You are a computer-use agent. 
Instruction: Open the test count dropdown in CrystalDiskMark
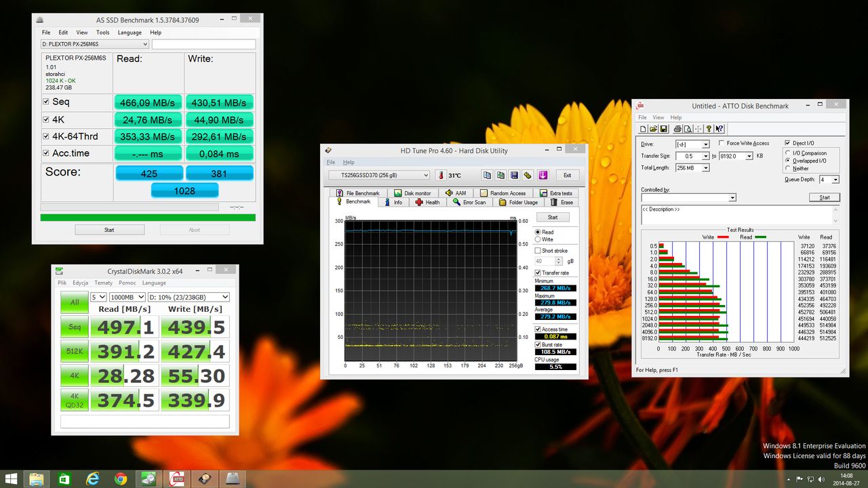pos(98,297)
